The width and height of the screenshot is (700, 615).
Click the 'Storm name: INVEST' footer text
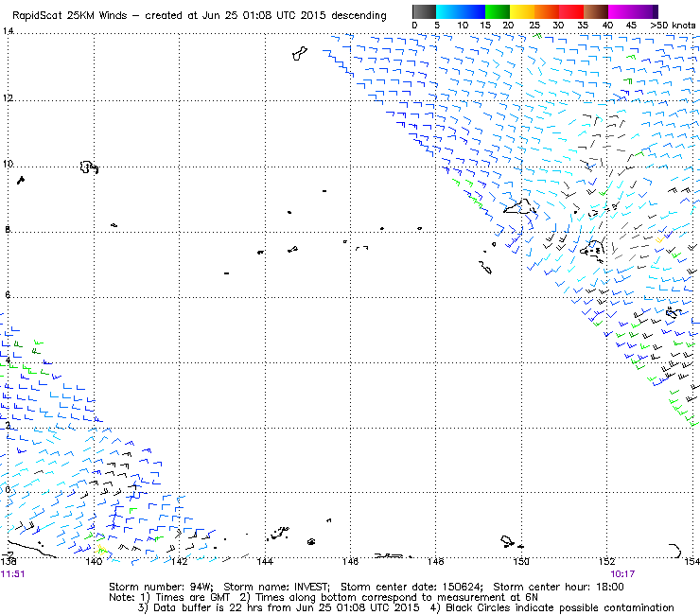click(x=276, y=587)
